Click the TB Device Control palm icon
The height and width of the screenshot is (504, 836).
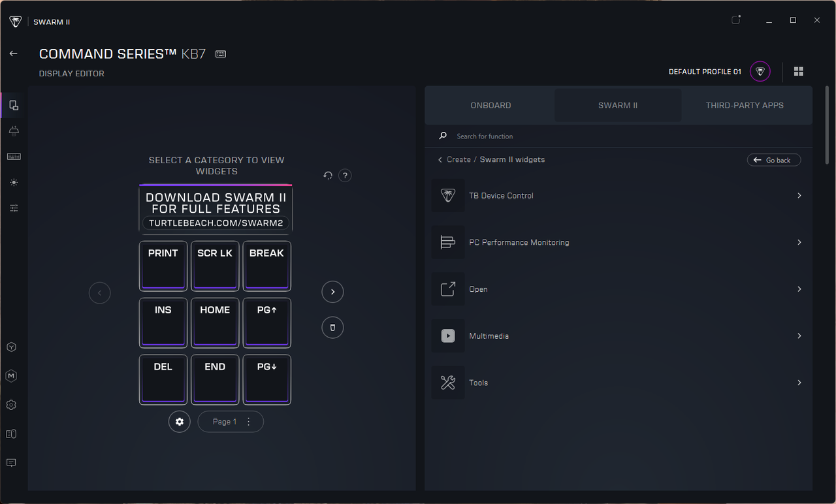point(448,195)
